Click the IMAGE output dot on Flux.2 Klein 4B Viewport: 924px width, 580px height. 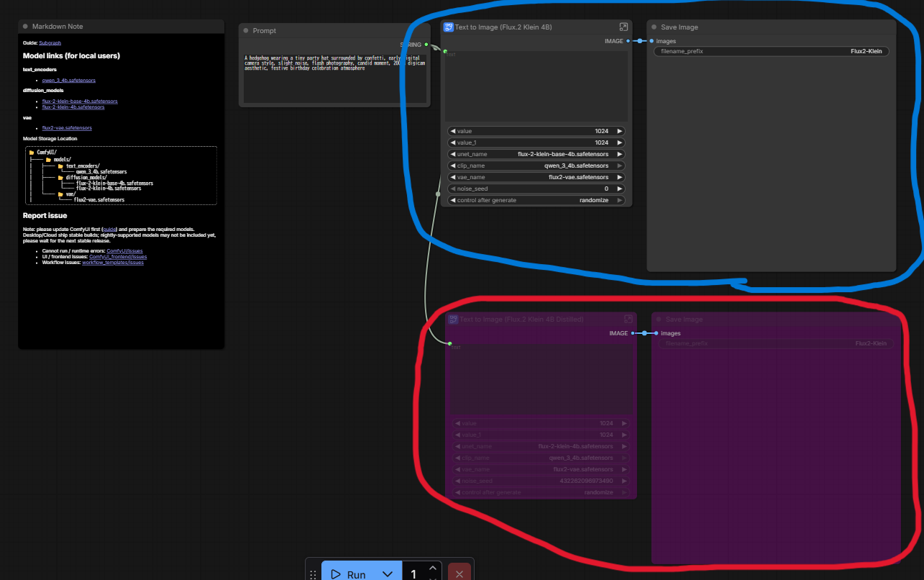point(628,41)
